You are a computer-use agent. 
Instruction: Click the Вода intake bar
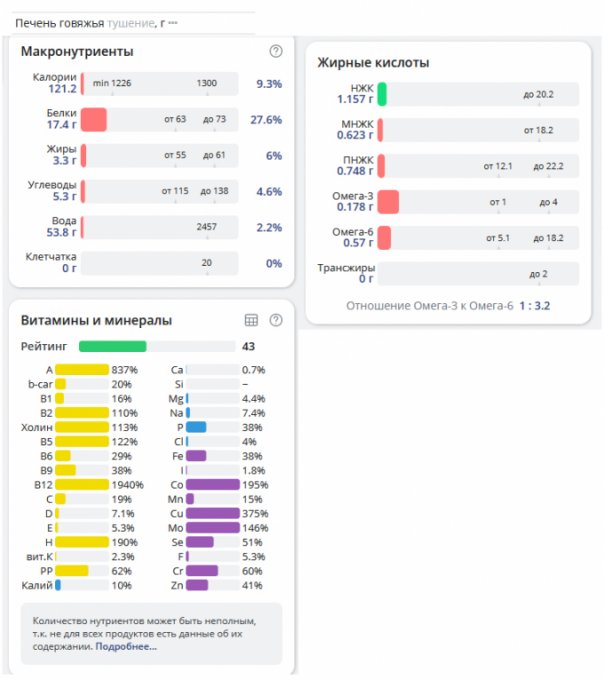160,227
